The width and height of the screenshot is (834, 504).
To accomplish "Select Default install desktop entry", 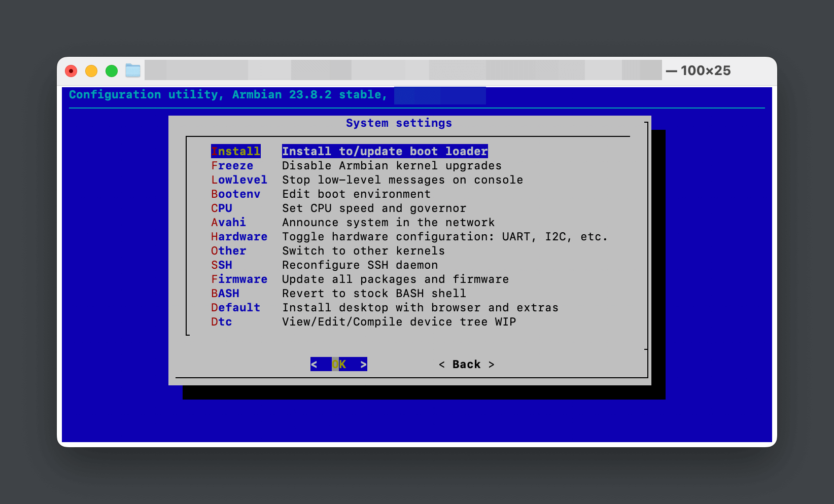I will click(236, 308).
